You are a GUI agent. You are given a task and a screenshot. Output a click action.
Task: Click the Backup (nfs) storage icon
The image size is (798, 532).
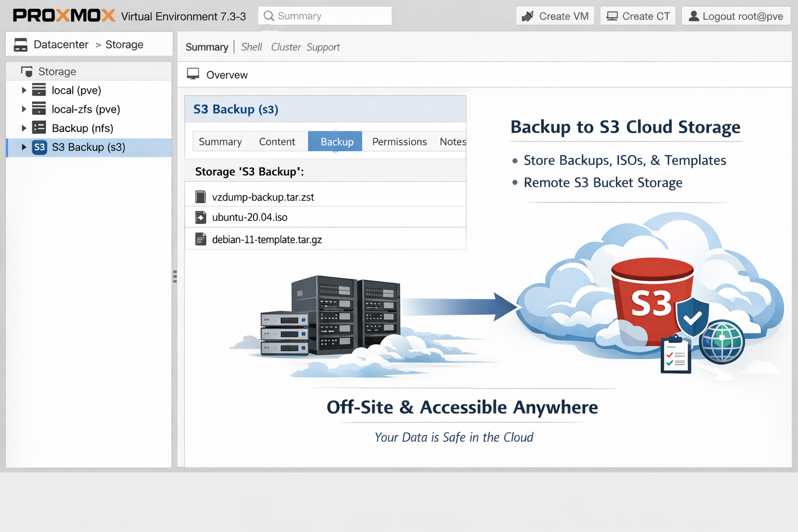pos(39,127)
